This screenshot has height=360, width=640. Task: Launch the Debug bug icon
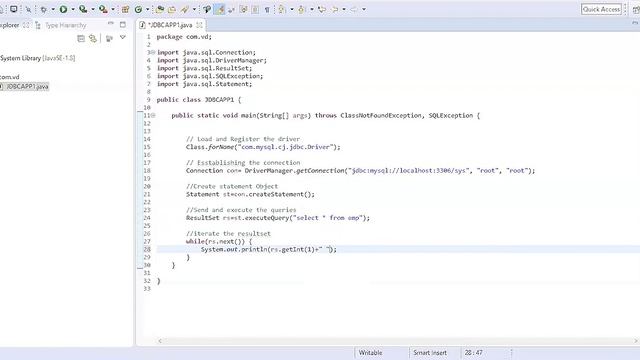tap(44, 9)
